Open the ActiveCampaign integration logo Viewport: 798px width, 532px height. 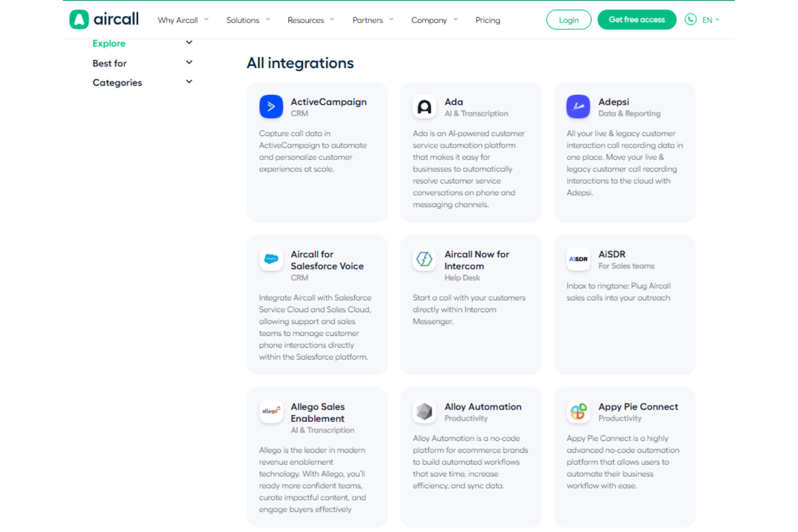(271, 107)
